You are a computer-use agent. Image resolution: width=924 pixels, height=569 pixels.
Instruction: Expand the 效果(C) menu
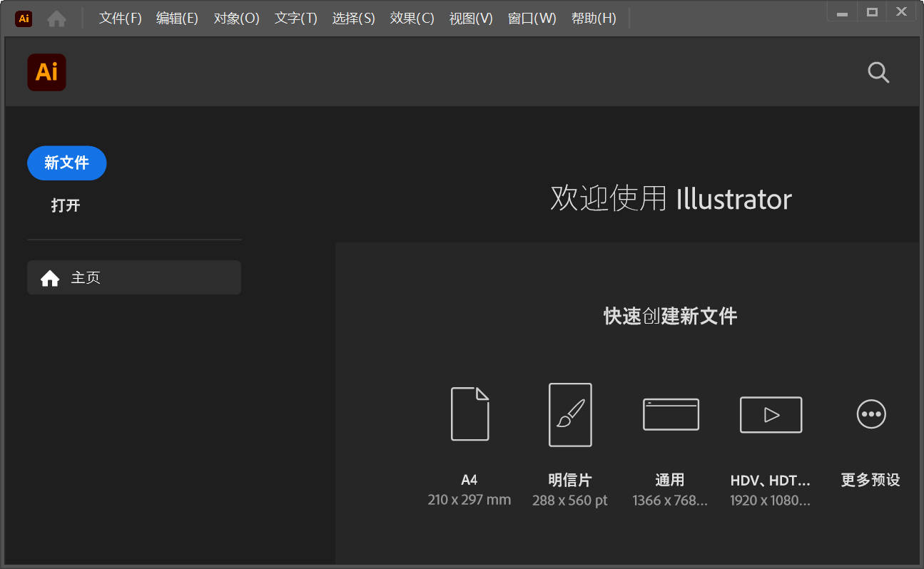(x=412, y=19)
